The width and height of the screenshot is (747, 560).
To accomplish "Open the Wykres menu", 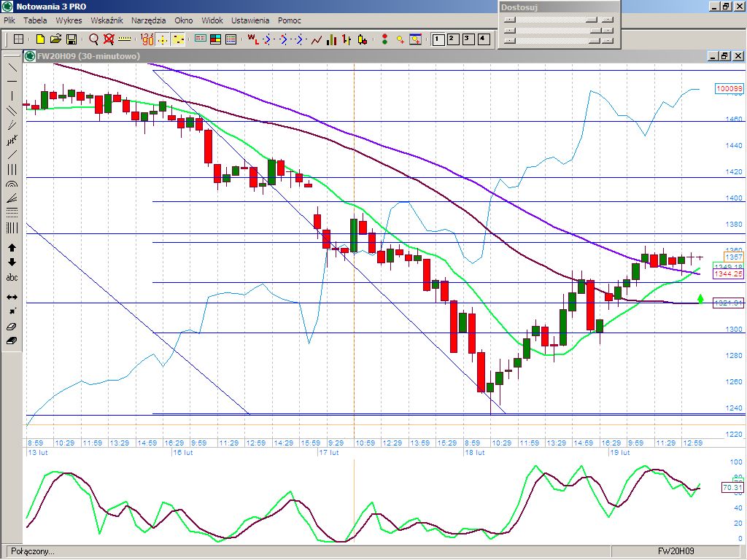I will point(69,20).
